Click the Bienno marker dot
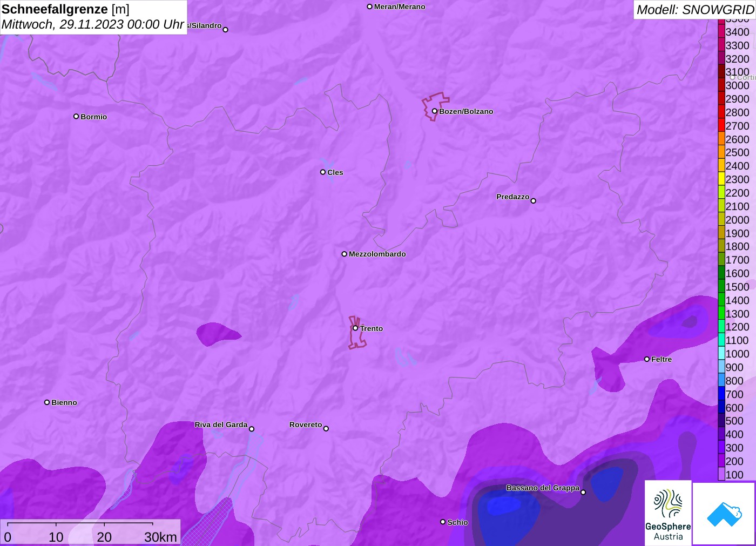Screen dimensions: 756x546 pyautogui.click(x=47, y=402)
